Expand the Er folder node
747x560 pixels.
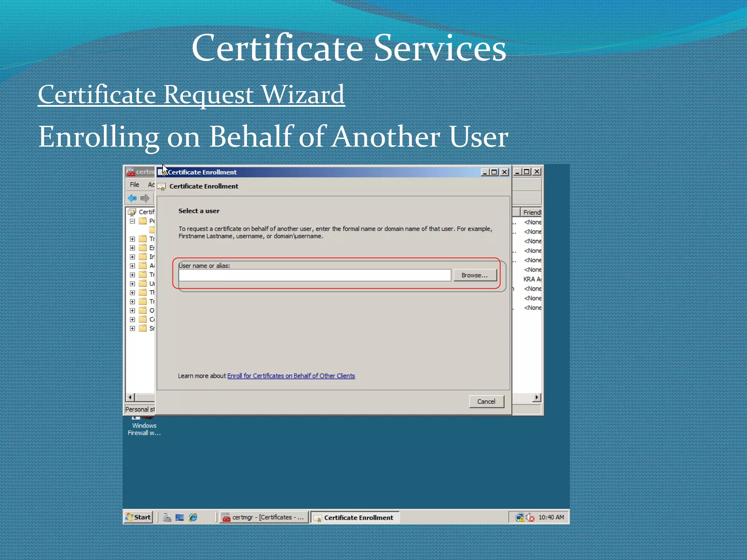pyautogui.click(x=132, y=248)
